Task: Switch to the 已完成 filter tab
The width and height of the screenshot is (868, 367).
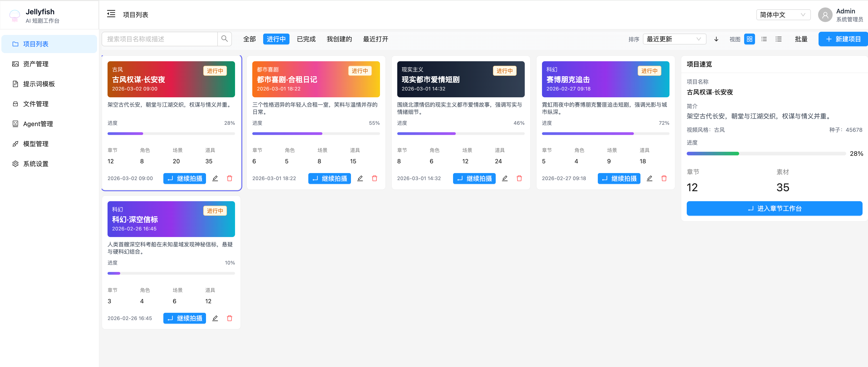Action: point(306,39)
